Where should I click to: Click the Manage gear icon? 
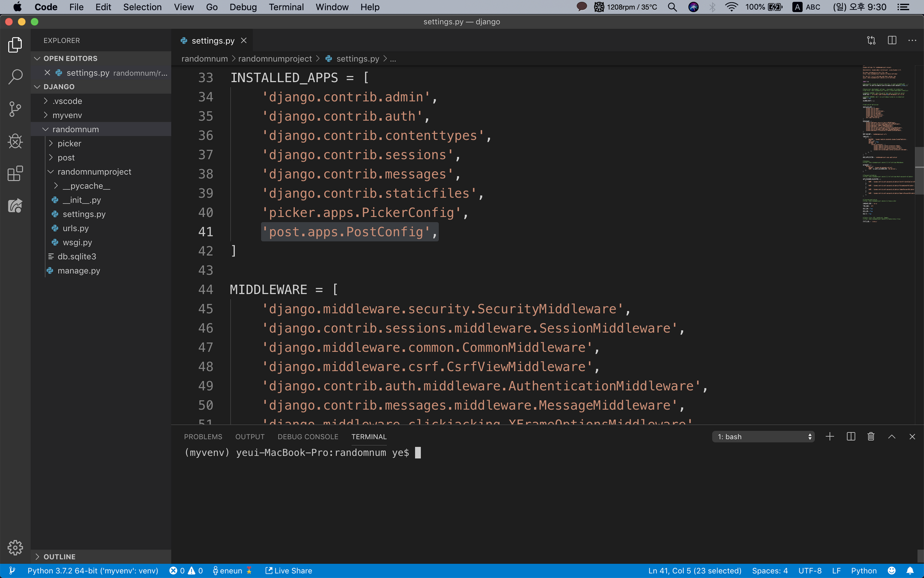point(15,548)
